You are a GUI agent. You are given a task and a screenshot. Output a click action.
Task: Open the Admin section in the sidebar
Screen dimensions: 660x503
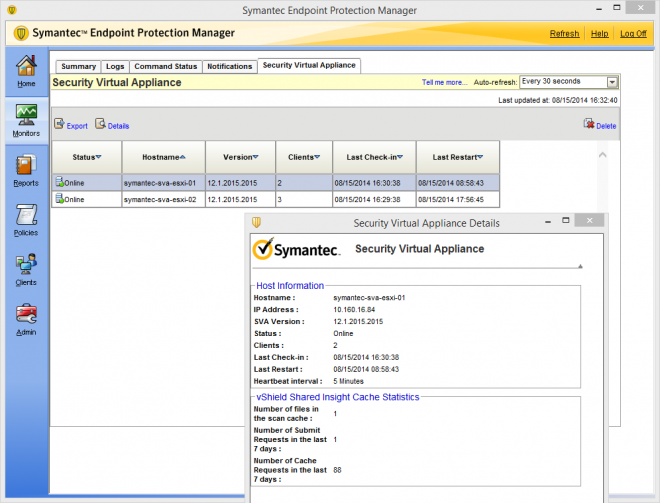pyautogui.click(x=26, y=319)
